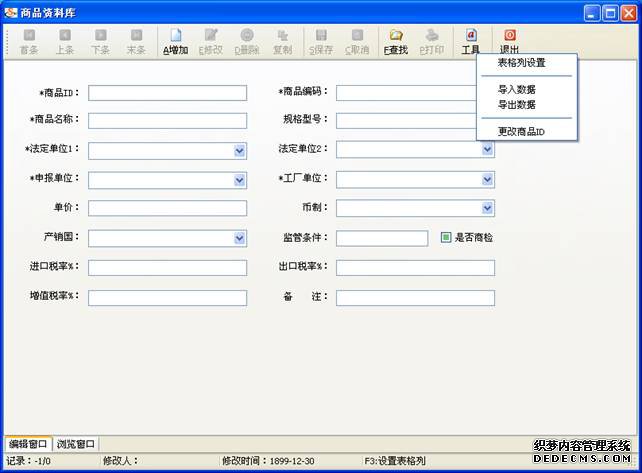The height and width of the screenshot is (473, 642).
Task: Switch to the 浏览窗口 tab
Action: coord(76,444)
